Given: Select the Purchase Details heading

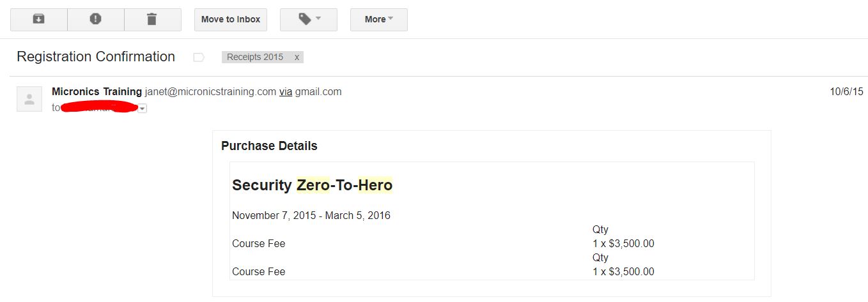Looking at the screenshot, I should [269, 146].
